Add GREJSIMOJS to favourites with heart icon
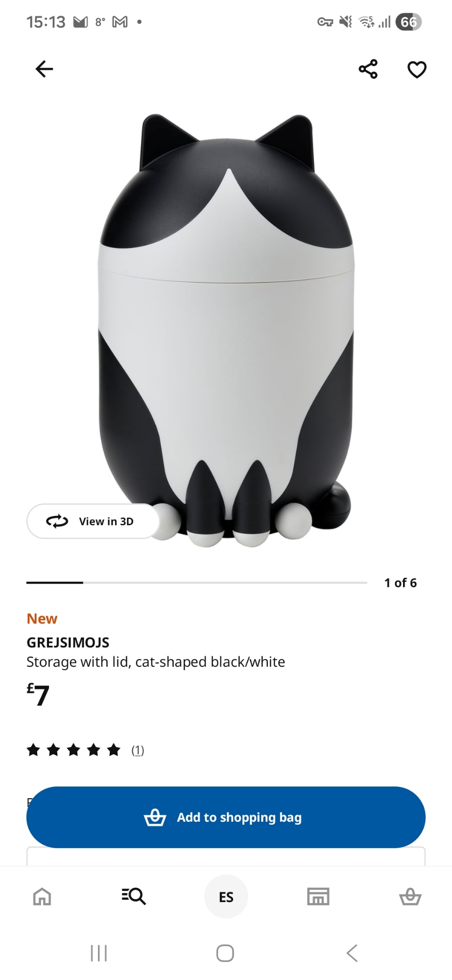 (417, 70)
